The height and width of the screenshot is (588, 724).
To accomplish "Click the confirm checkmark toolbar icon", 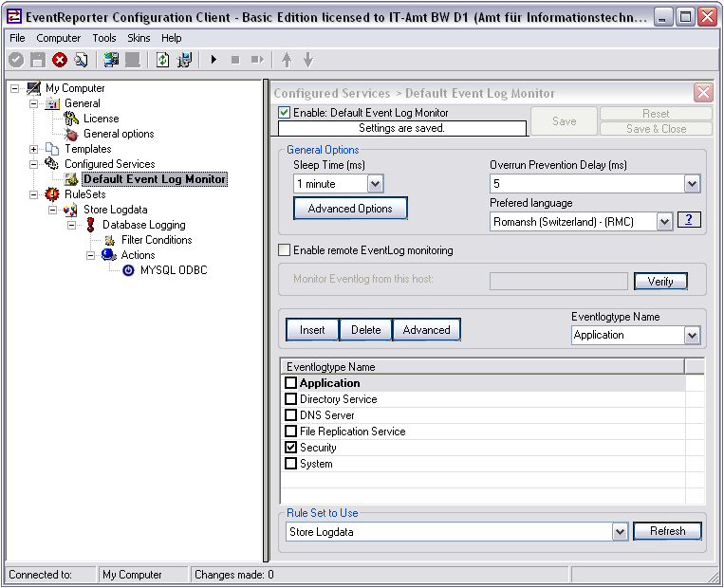I will click(x=16, y=60).
